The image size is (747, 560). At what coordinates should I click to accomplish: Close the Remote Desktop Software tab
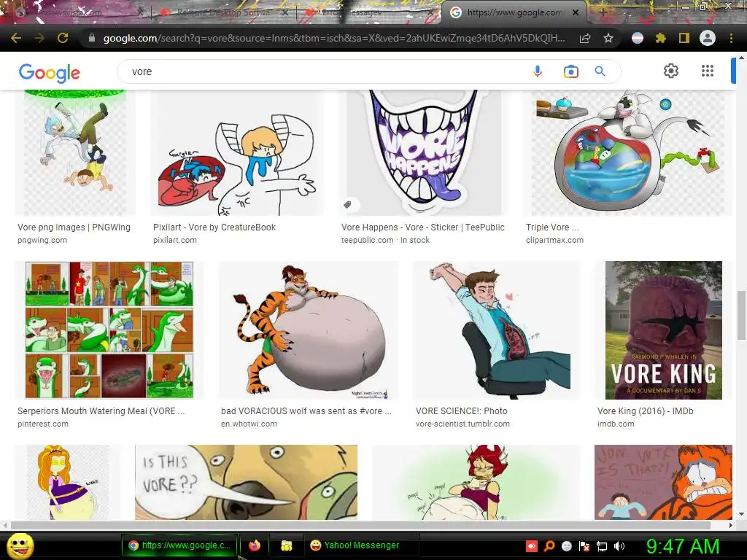[285, 12]
